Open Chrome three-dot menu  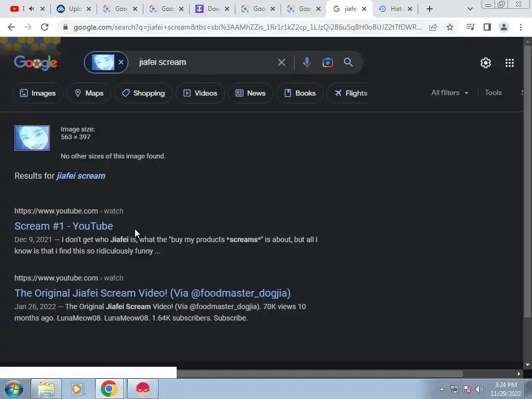click(521, 27)
